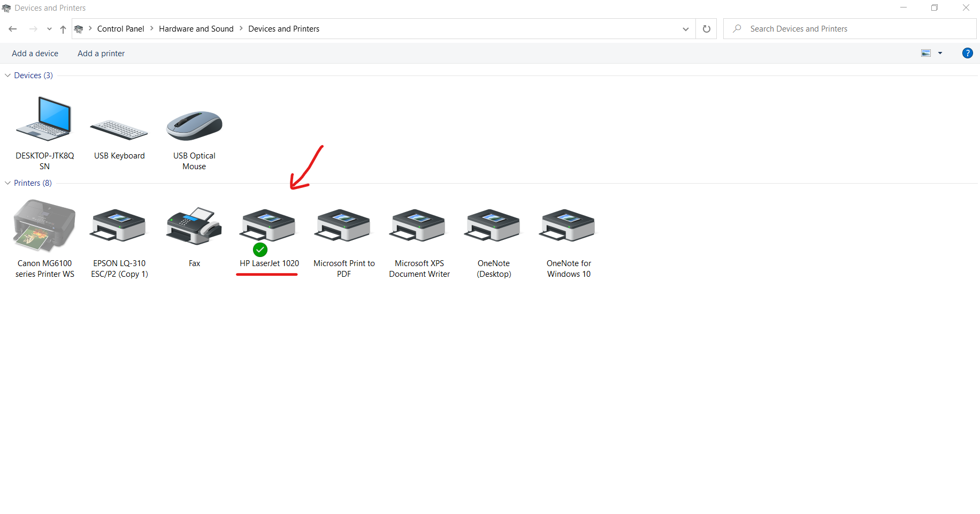Select OneNote for Windows 10 printer
Image resolution: width=980 pixels, height=514 pixels.
click(x=569, y=226)
